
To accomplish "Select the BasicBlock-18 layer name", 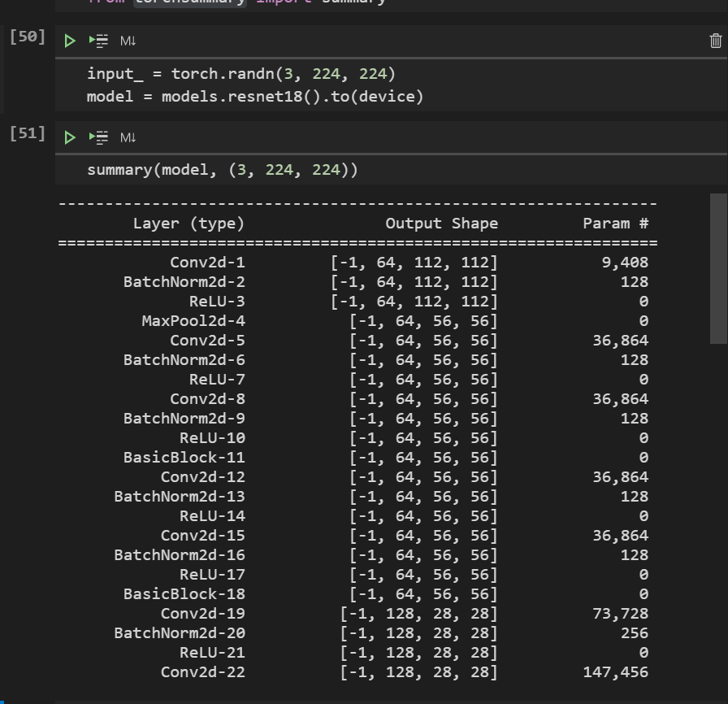I will pos(184,594).
